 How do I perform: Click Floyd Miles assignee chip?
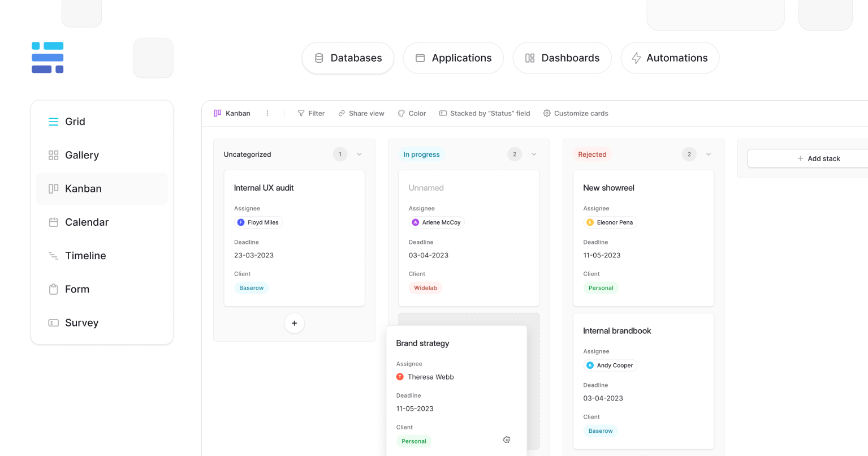pos(258,222)
